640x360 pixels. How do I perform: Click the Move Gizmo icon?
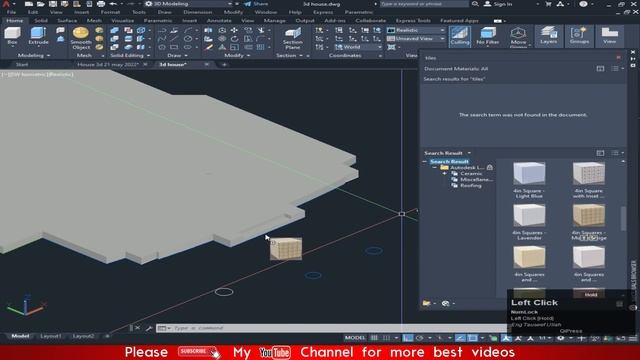[x=518, y=36]
